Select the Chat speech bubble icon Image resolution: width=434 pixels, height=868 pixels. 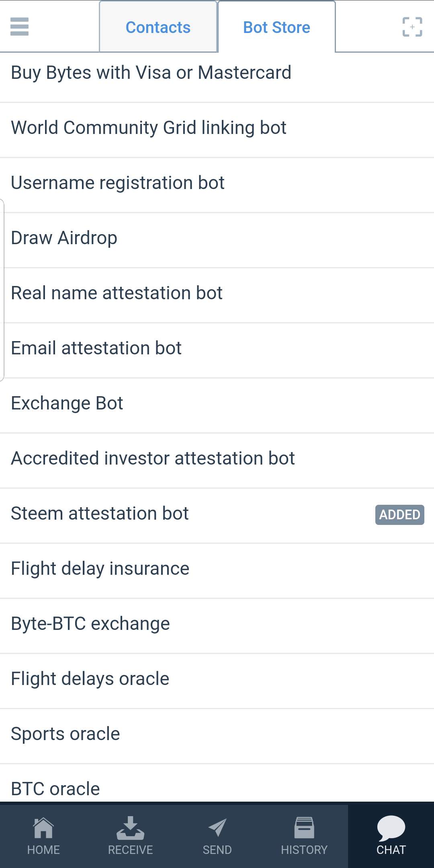click(x=391, y=829)
